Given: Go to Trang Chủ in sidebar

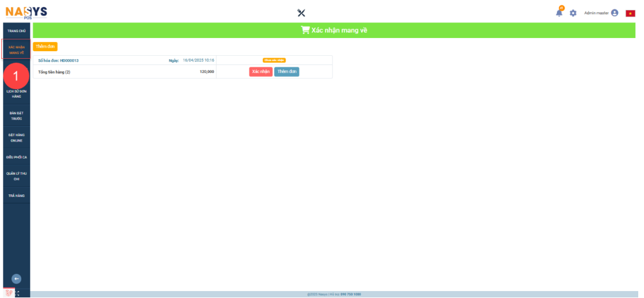Looking at the screenshot, I should pos(17,30).
